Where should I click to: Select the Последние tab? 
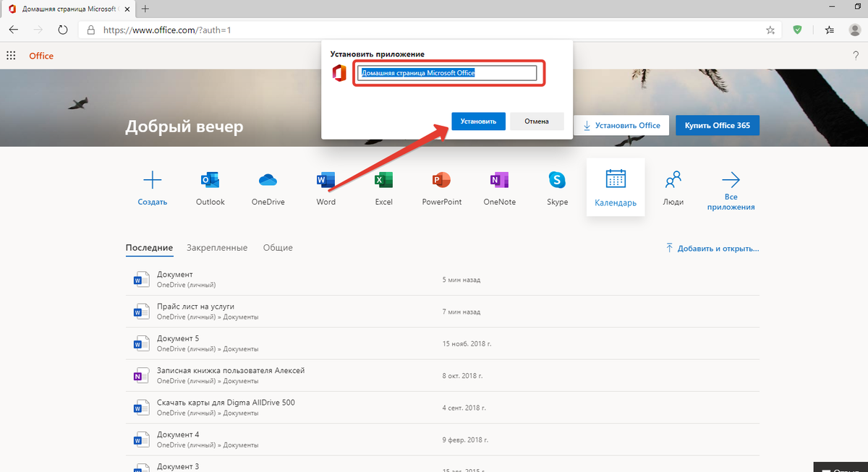click(x=149, y=247)
